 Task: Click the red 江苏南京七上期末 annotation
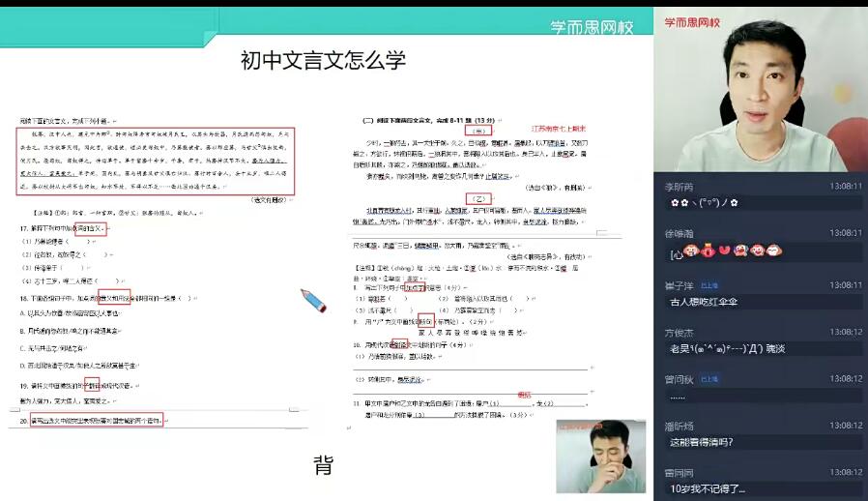(x=559, y=128)
